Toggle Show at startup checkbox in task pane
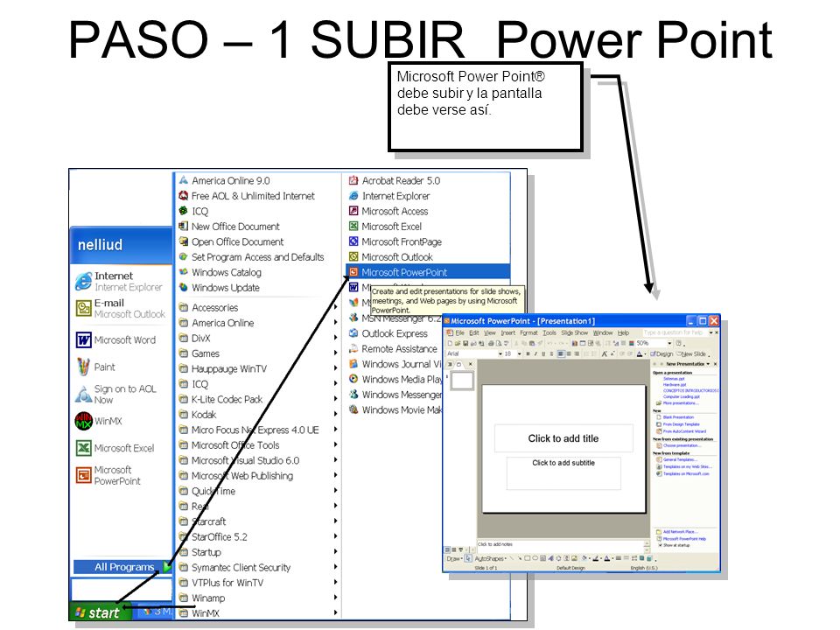The height and width of the screenshot is (630, 840). pyautogui.click(x=660, y=545)
